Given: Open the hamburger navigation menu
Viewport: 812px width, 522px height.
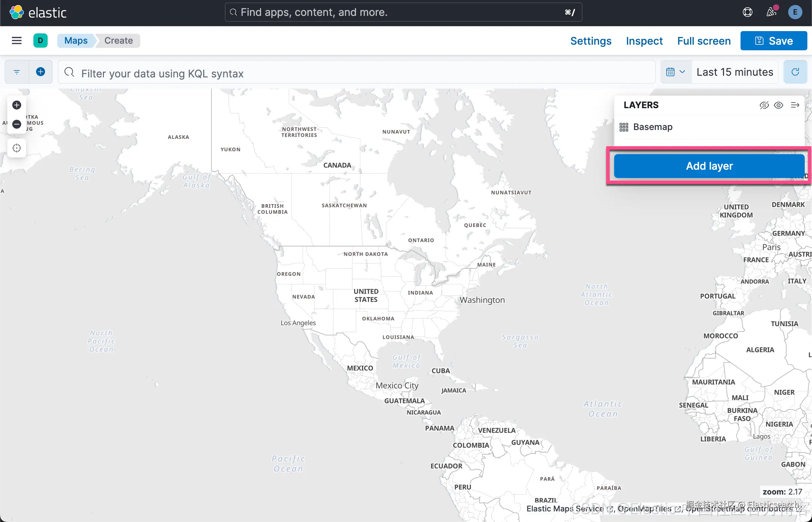Looking at the screenshot, I should coord(17,41).
